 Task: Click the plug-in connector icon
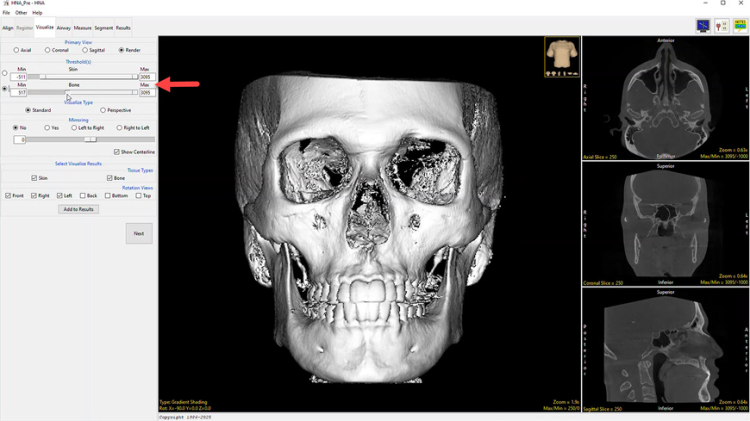coord(722,26)
